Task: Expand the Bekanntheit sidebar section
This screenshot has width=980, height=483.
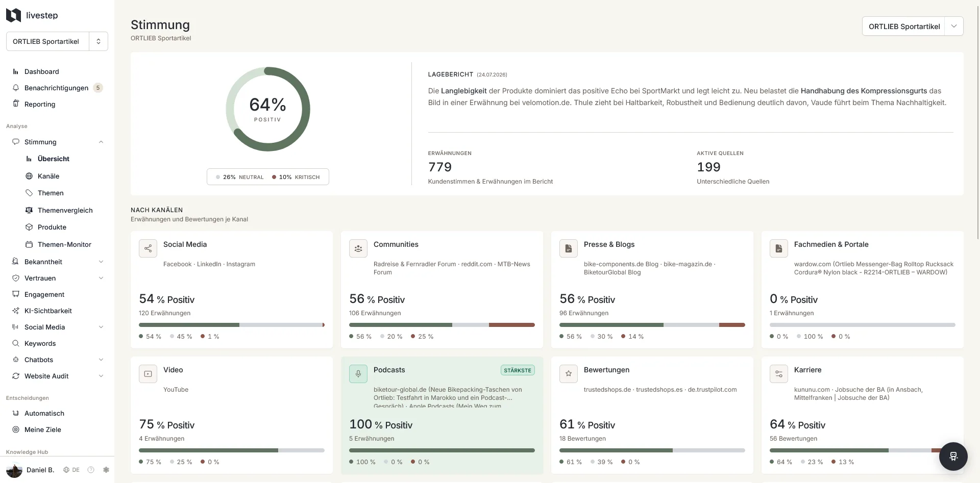Action: click(101, 262)
